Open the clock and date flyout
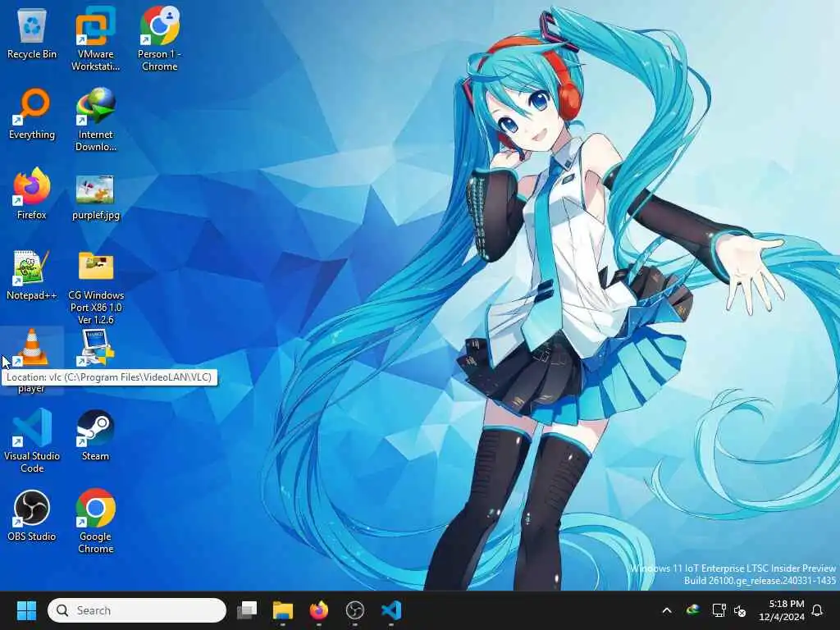Viewport: 840px width, 630px height. 782,610
